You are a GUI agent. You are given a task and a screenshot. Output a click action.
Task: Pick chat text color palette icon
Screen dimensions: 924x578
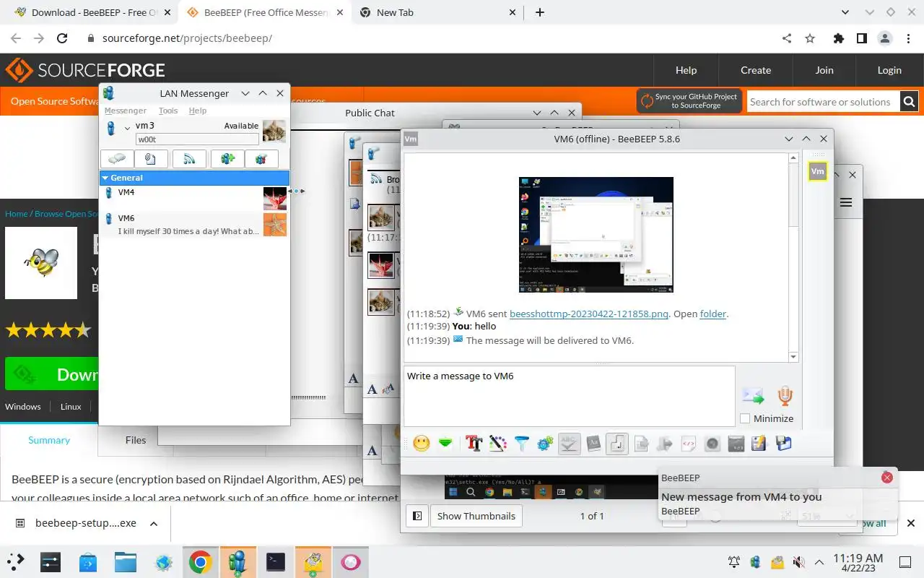pos(497,444)
